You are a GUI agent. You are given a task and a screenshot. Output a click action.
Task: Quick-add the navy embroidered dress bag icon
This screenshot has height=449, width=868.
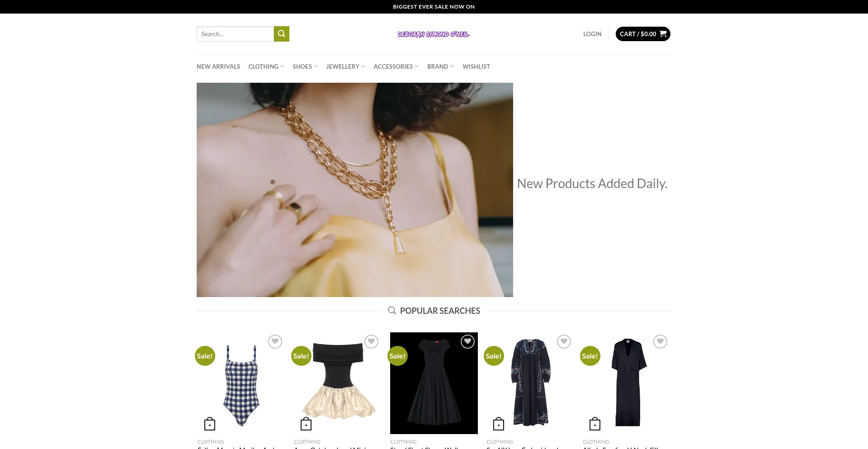pyautogui.click(x=499, y=424)
